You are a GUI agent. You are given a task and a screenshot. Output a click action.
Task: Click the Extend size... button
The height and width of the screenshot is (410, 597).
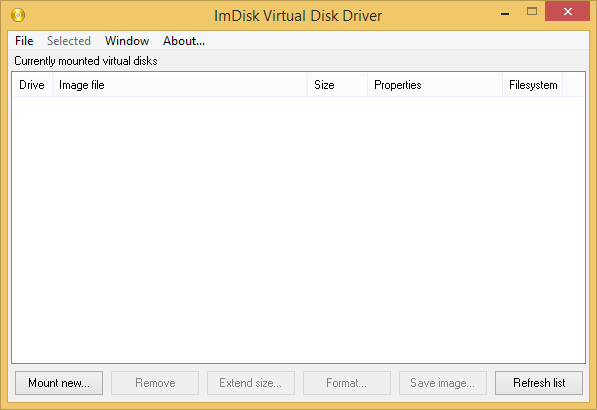coord(251,383)
